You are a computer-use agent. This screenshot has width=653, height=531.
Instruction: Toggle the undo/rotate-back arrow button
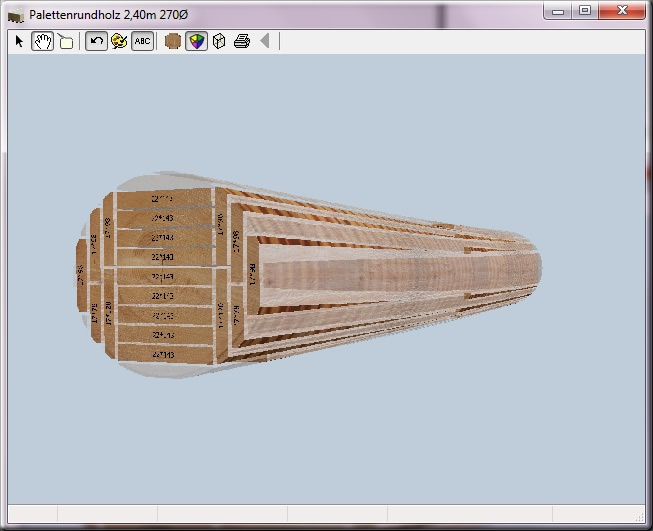[x=97, y=41]
